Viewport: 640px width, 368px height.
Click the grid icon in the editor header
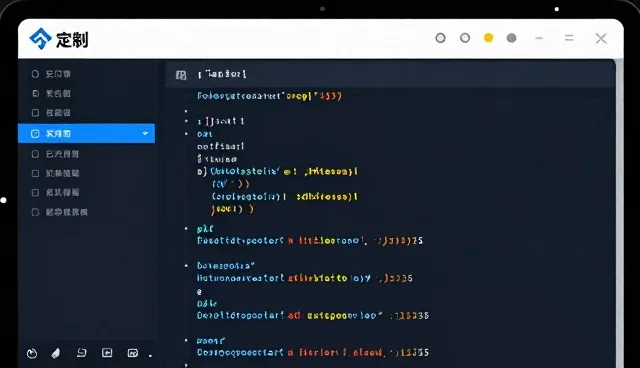(x=181, y=75)
